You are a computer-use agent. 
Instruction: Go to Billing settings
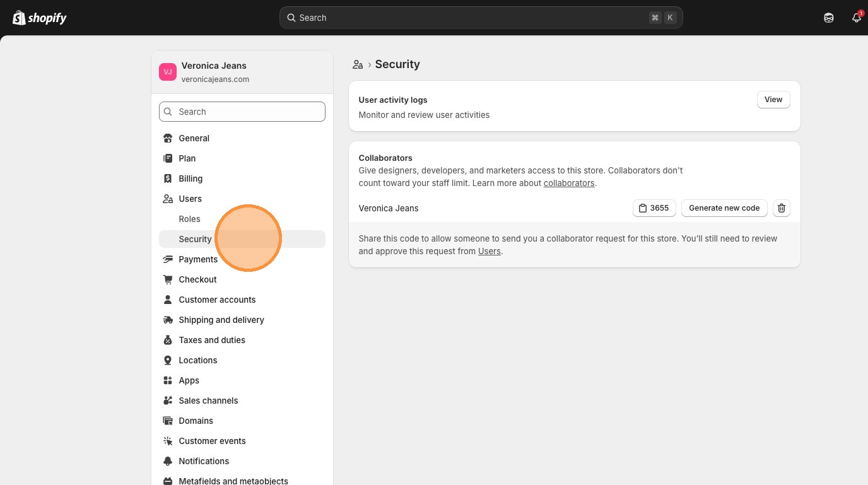pos(242,178)
